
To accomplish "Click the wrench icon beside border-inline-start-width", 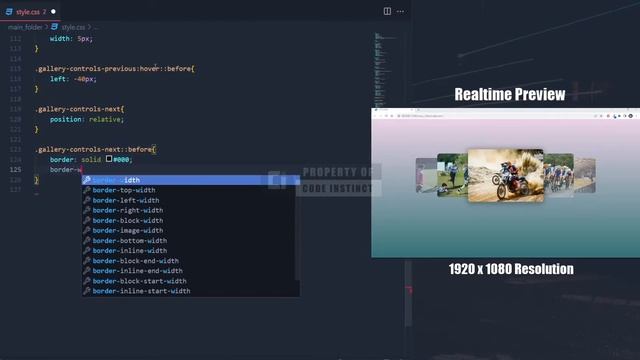I will (x=87, y=291).
